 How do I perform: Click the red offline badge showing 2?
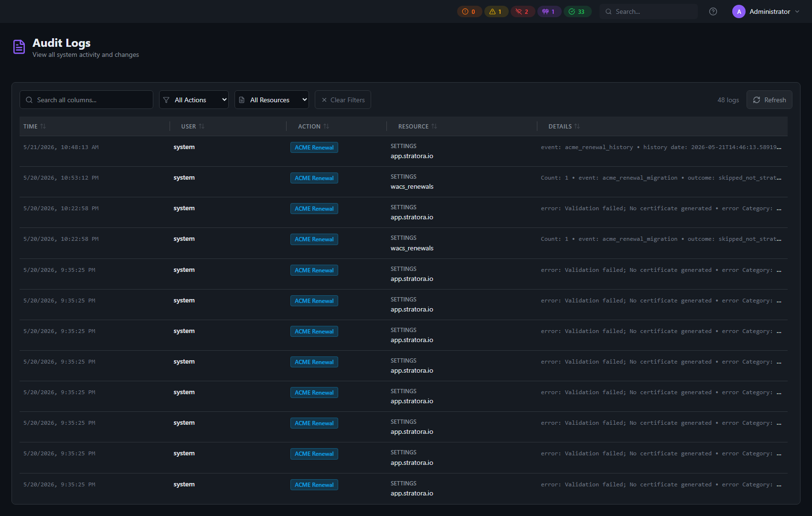(x=522, y=11)
